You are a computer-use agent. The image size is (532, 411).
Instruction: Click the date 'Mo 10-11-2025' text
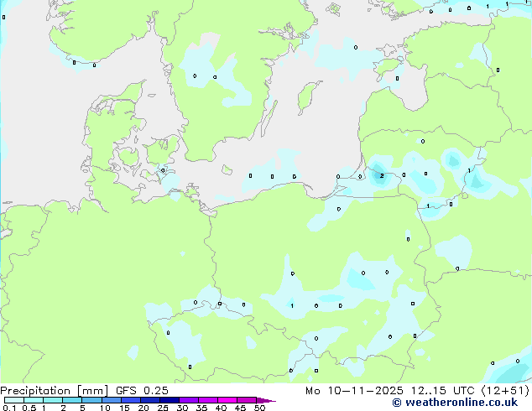[x=354, y=391]
